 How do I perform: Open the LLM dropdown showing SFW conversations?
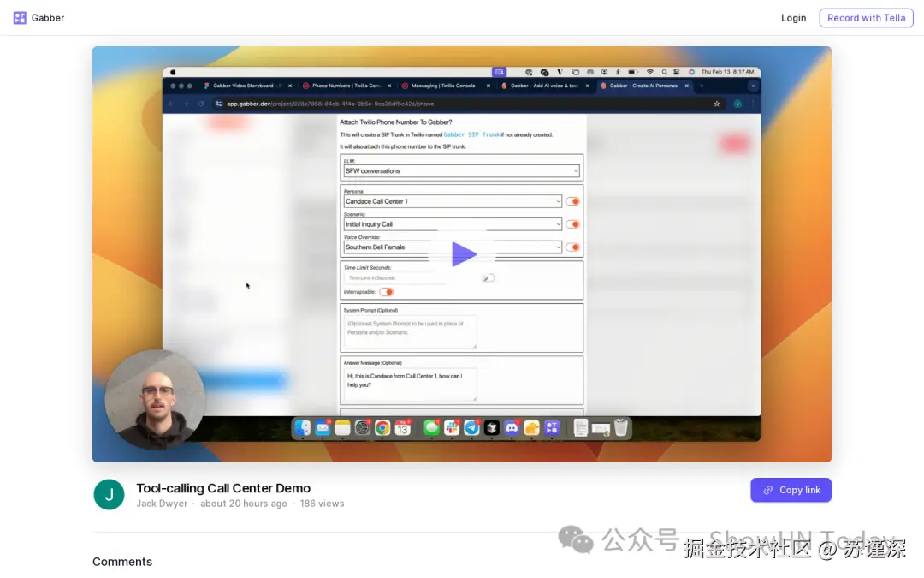click(460, 170)
